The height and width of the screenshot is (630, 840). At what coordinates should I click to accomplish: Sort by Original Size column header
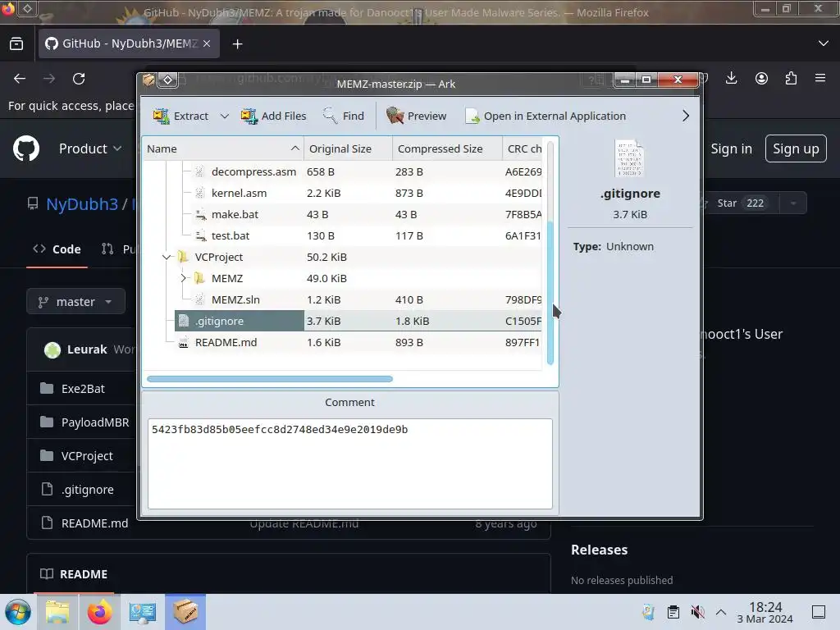coord(348,149)
